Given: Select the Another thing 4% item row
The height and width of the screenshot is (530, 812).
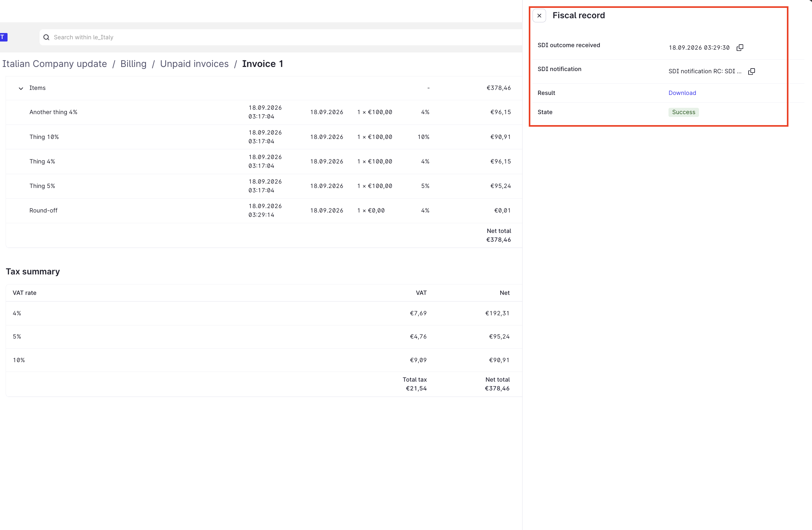Looking at the screenshot, I should pyautogui.click(x=264, y=112).
